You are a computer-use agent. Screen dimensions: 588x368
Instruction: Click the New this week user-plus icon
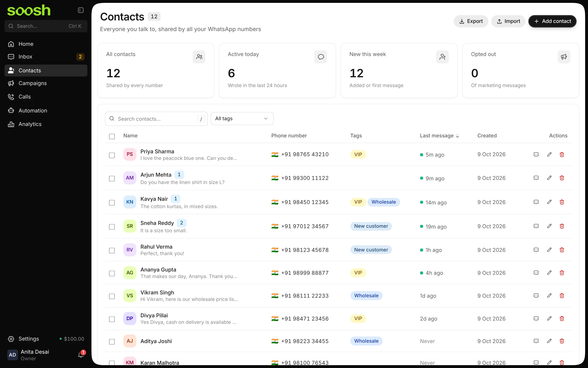(442, 57)
